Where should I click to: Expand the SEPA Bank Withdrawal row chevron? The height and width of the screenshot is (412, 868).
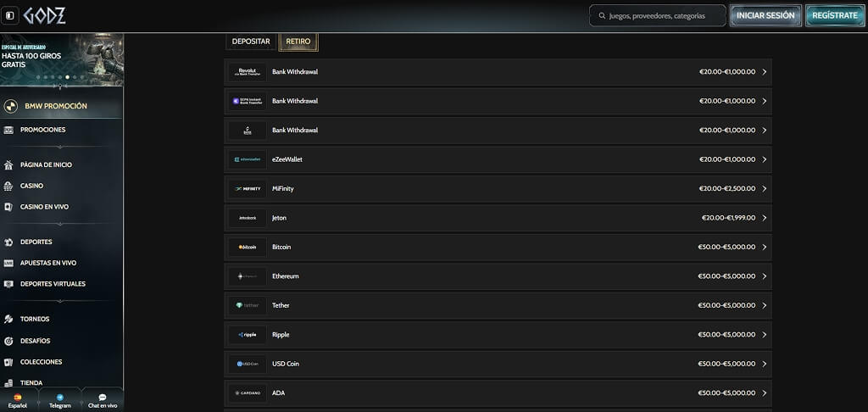(764, 102)
